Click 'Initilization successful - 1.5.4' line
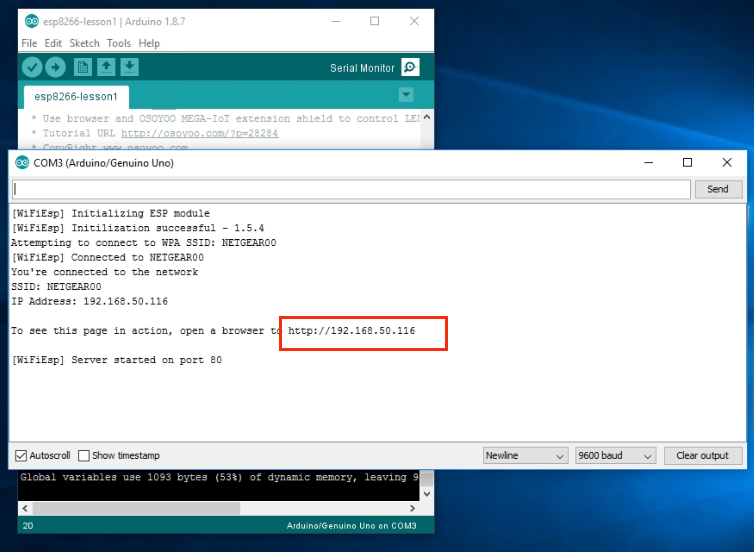The image size is (754, 552). 138,228
